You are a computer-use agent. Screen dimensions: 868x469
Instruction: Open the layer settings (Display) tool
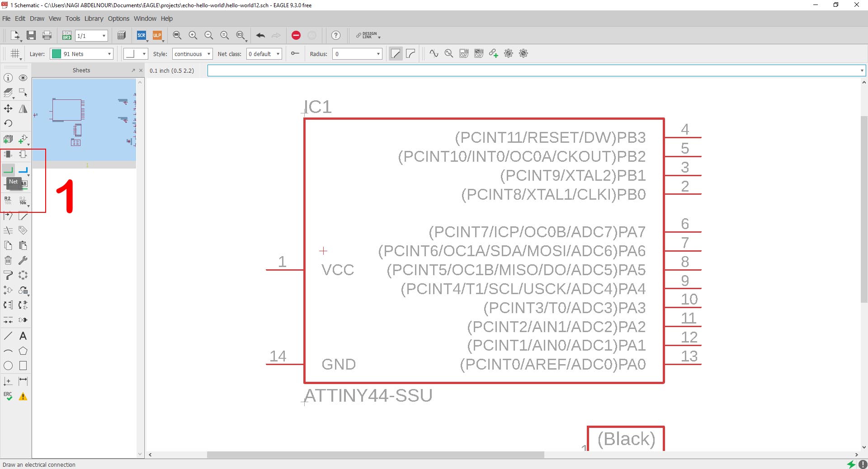(x=8, y=93)
